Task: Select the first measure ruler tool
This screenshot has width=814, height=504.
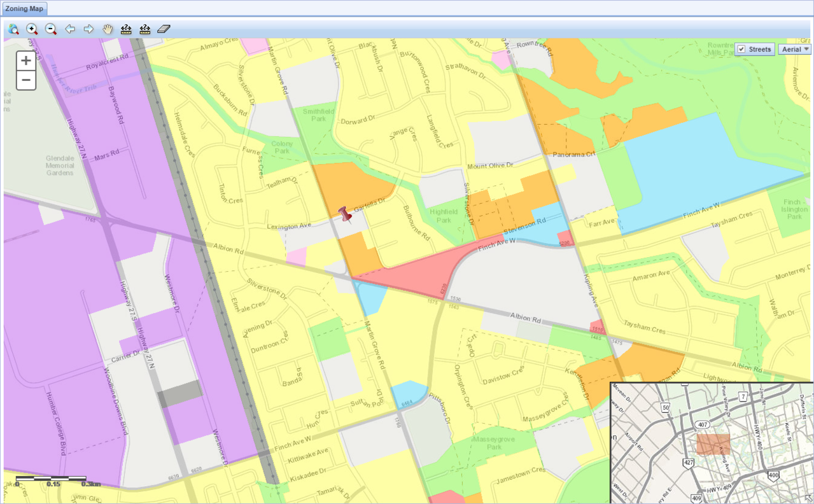Action: coord(126,29)
